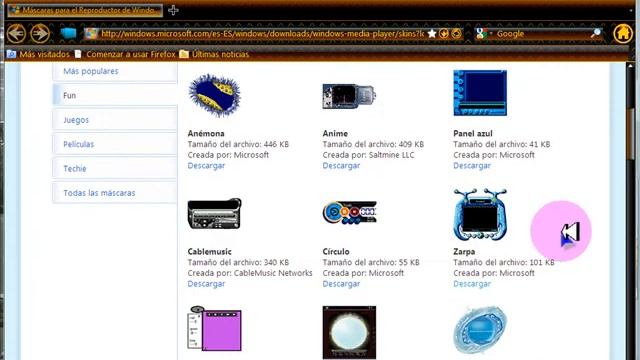Open the Últimas noticias bookmarks folder
The image size is (640, 360).
[214, 54]
